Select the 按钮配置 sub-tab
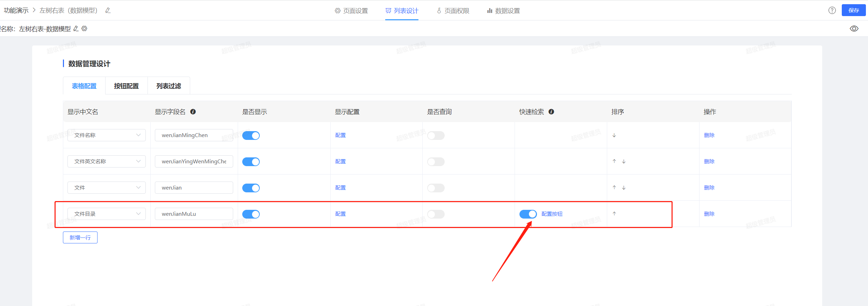The height and width of the screenshot is (306, 868). click(127, 86)
